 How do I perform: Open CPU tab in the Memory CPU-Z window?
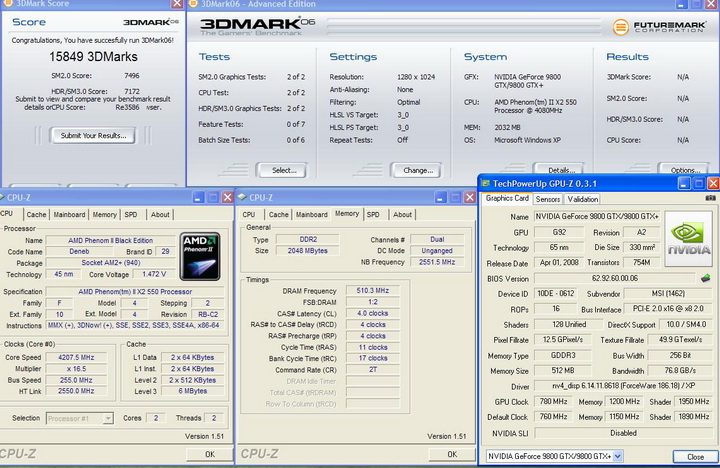[249, 214]
